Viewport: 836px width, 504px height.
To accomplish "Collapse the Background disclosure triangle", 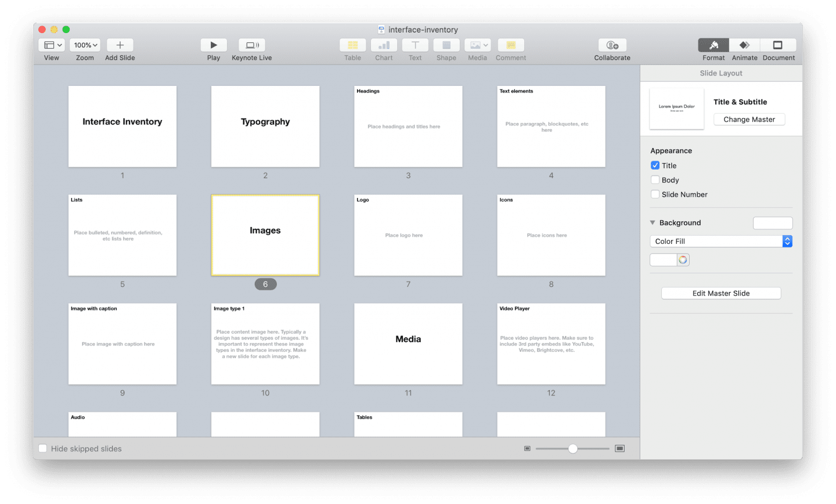I will click(653, 222).
